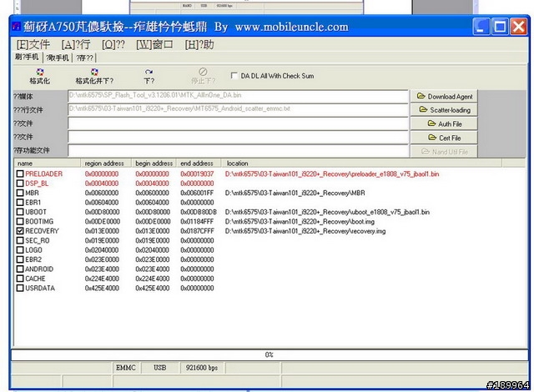The image size is (534, 392).
Task: Uncheck the RECOVERY checkbox
Action: point(20,231)
